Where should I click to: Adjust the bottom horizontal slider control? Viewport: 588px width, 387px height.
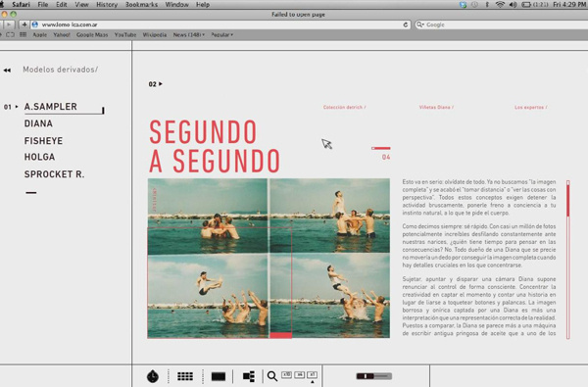click(374, 376)
